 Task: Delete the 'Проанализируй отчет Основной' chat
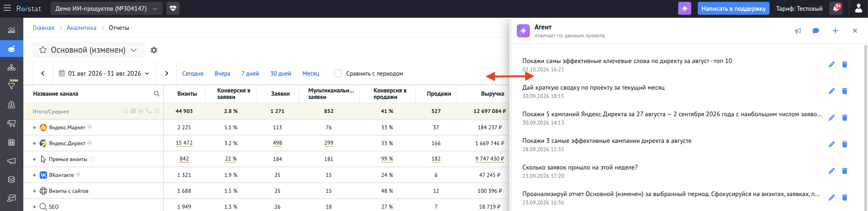click(x=845, y=197)
